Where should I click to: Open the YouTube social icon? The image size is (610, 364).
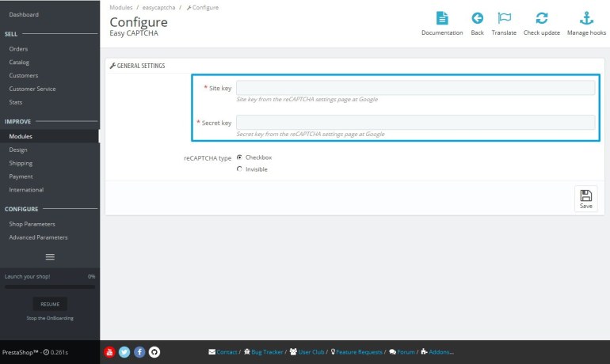[x=109, y=352]
